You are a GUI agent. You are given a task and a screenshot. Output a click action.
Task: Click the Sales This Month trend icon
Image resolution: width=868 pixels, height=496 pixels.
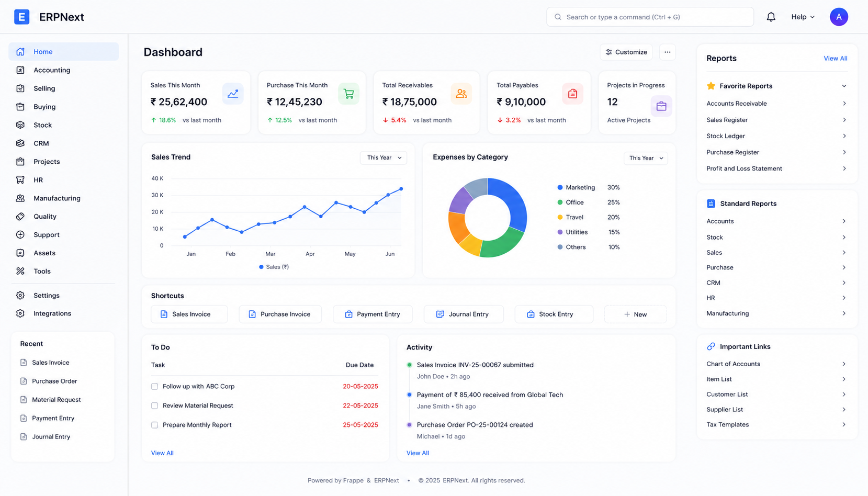click(x=233, y=94)
